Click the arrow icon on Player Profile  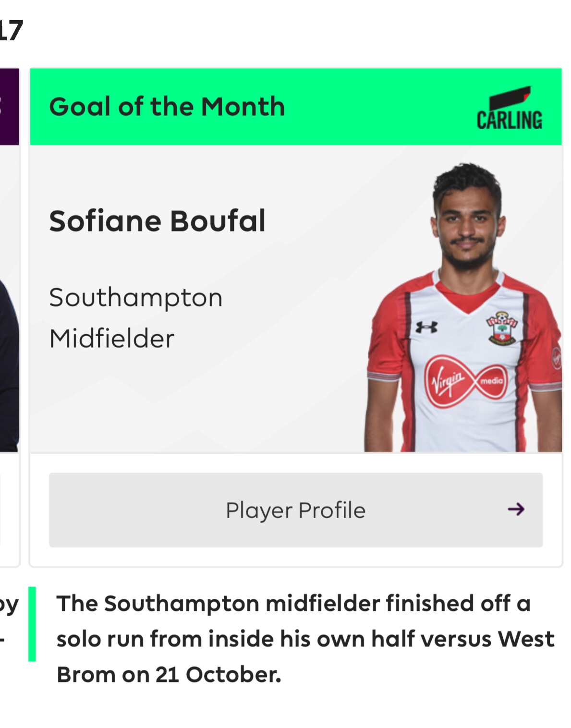[x=516, y=509]
